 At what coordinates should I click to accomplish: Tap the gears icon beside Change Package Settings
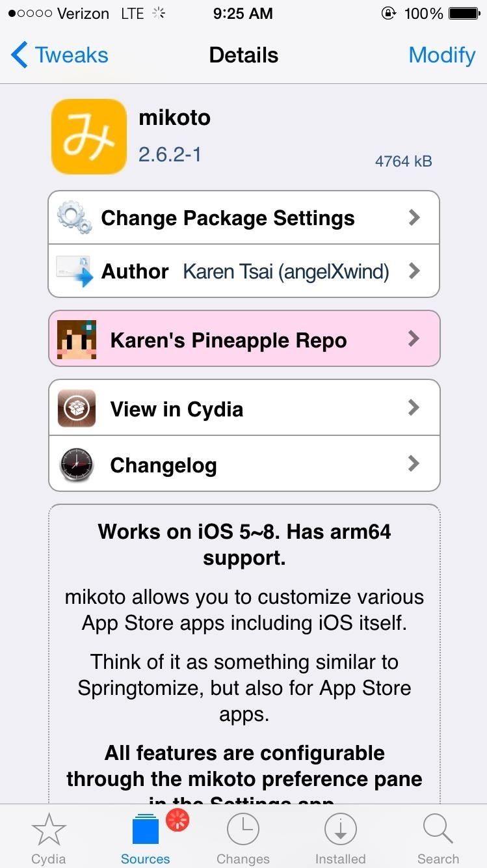point(77,217)
